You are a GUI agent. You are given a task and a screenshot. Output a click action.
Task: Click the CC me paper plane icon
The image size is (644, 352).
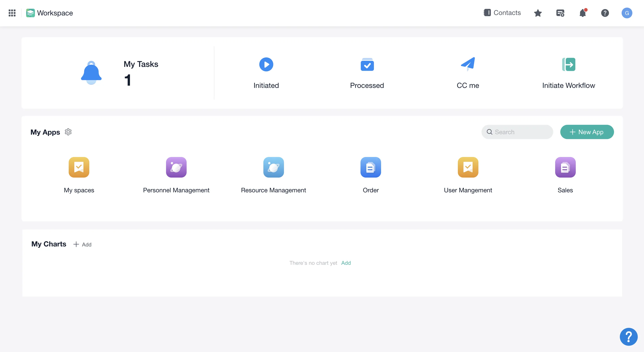pos(468,64)
